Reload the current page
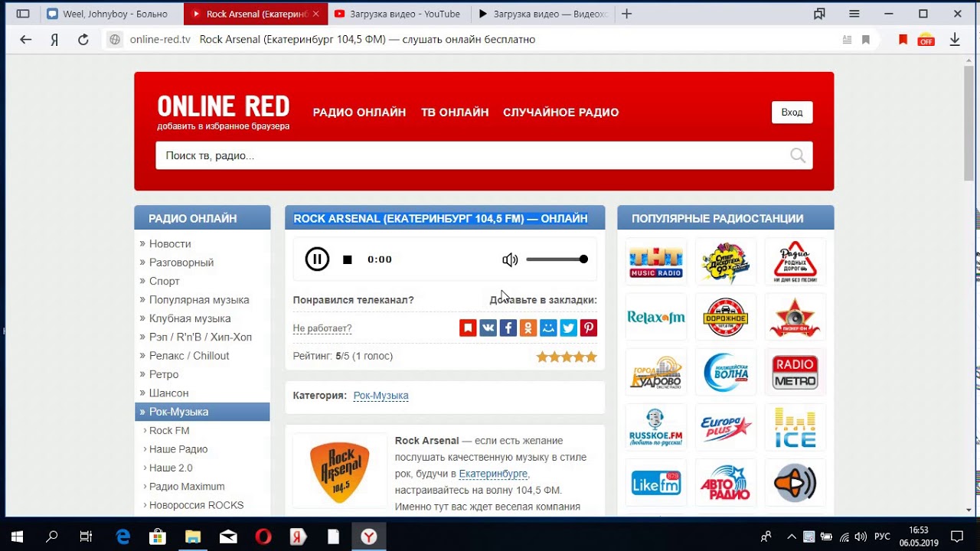 83,40
